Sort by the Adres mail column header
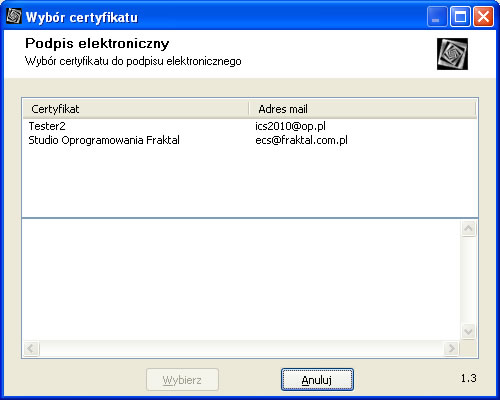500x400 pixels. 363,109
